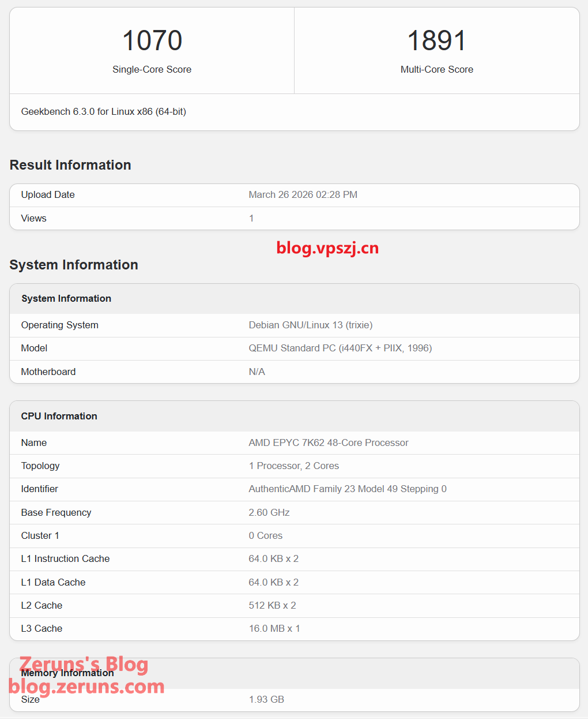Click the QEMU Standard PC model value
588x720 pixels.
[340, 348]
